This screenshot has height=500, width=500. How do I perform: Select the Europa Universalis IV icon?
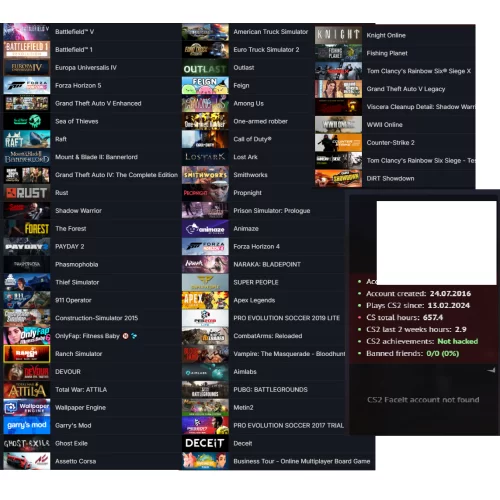pyautogui.click(x=27, y=68)
